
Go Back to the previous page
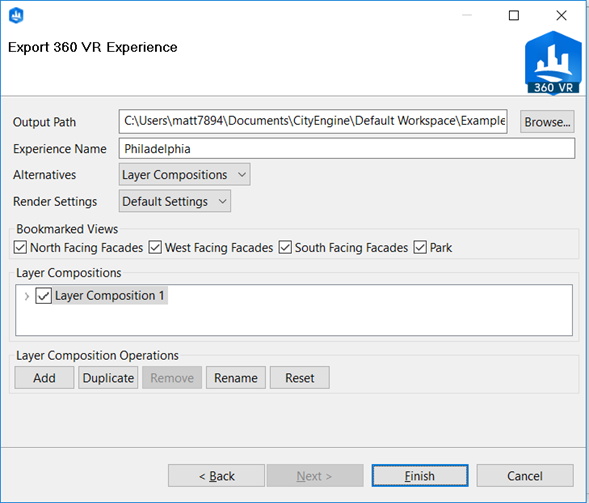click(216, 476)
